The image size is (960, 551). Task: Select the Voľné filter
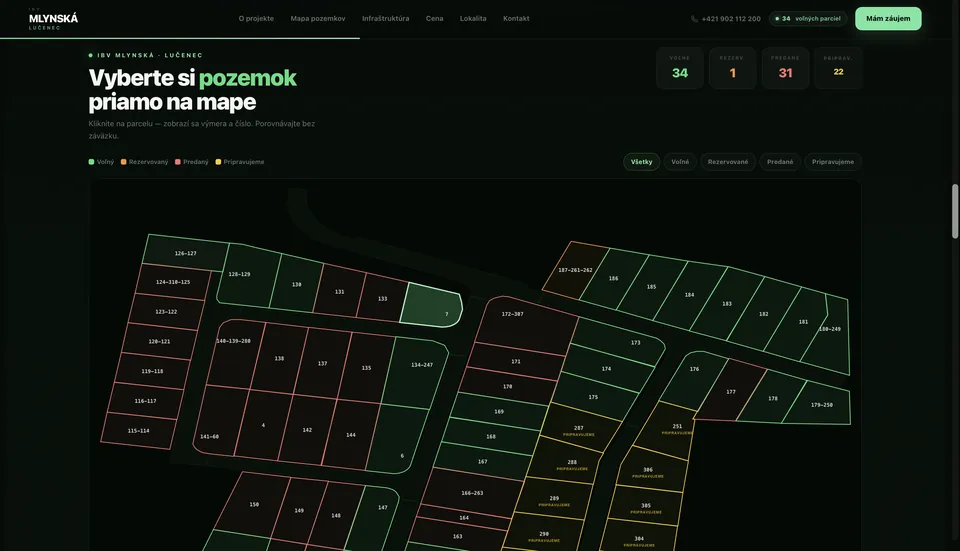680,162
